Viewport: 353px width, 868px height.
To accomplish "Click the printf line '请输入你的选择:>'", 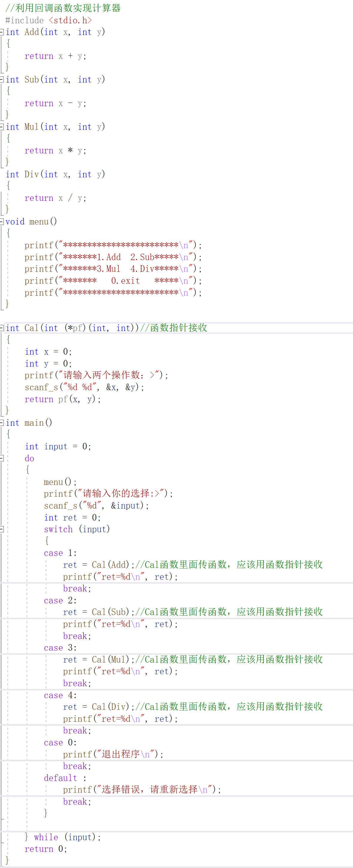I will pos(109,494).
